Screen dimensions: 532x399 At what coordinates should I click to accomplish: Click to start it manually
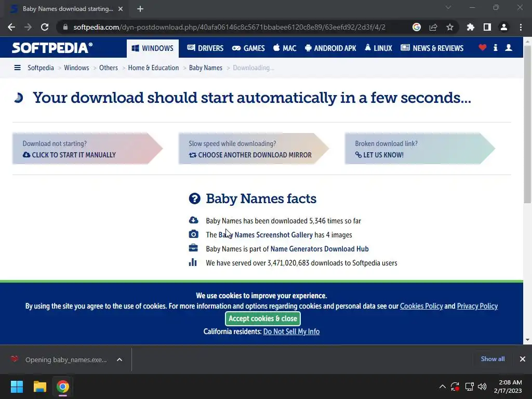[70, 155]
